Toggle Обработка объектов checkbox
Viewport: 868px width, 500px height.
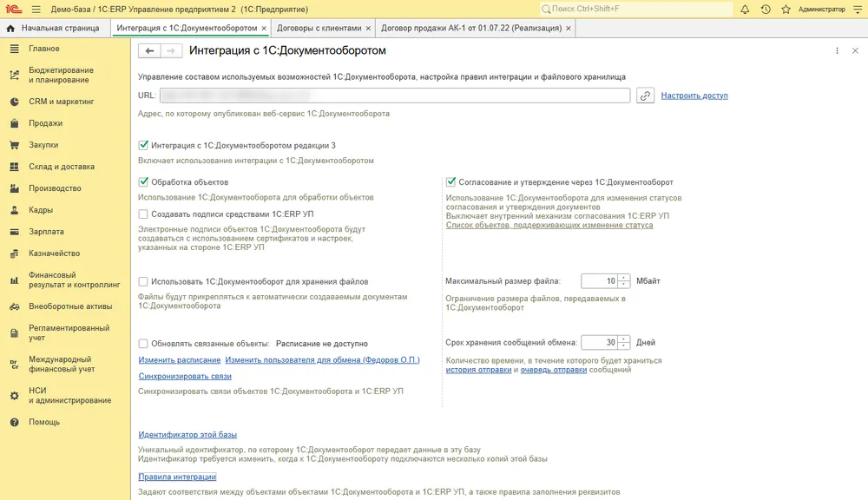click(143, 181)
